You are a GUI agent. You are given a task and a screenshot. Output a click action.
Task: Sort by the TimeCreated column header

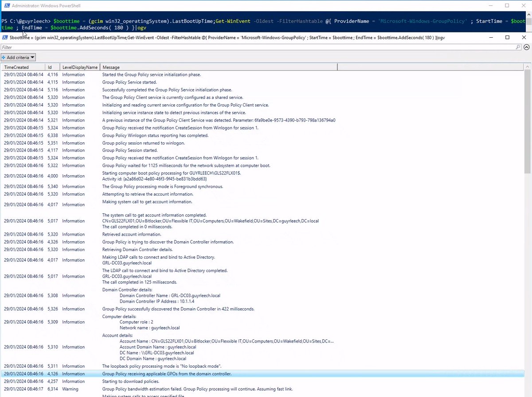click(x=23, y=67)
